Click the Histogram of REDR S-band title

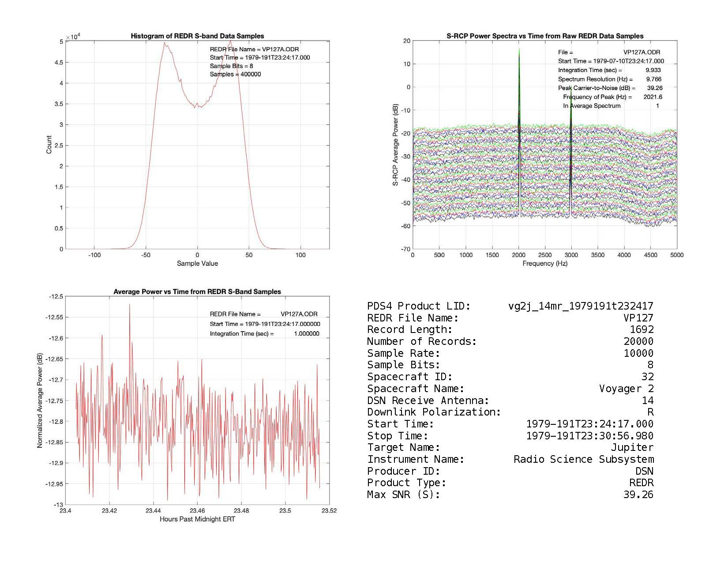pos(197,36)
